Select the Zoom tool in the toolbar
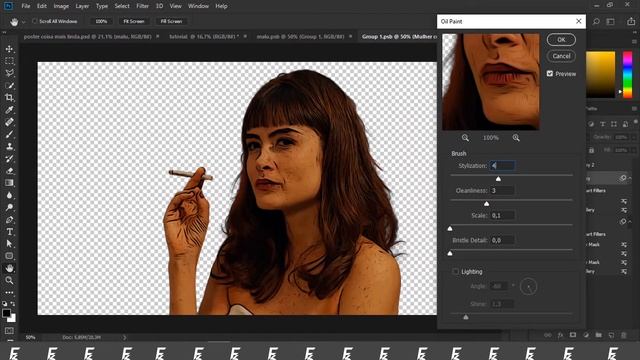This screenshot has height=360, width=640. (9, 280)
